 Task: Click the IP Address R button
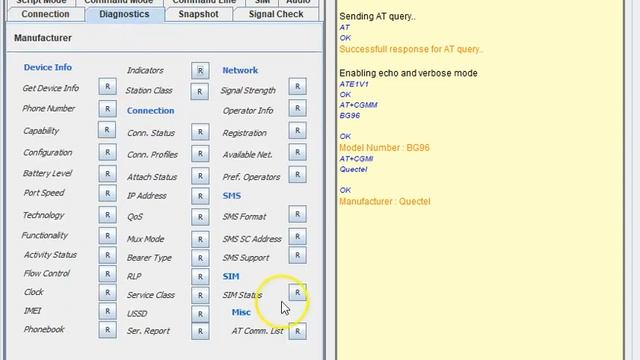click(x=200, y=196)
